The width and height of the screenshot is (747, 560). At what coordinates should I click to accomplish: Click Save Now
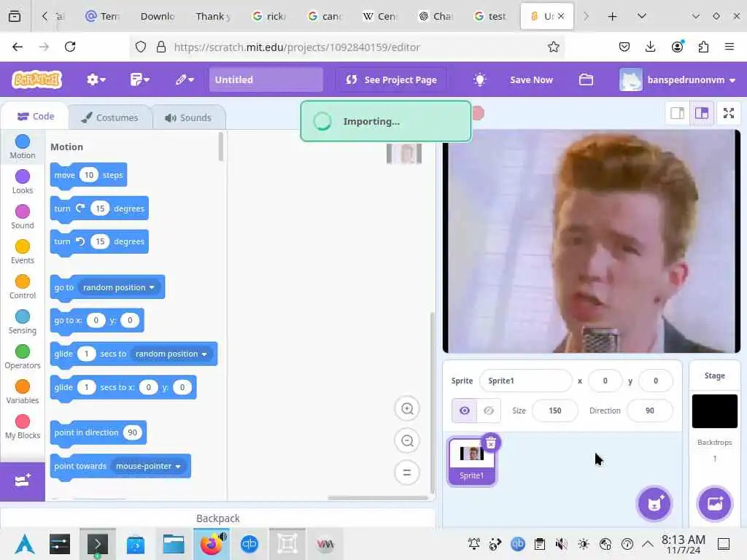click(531, 80)
